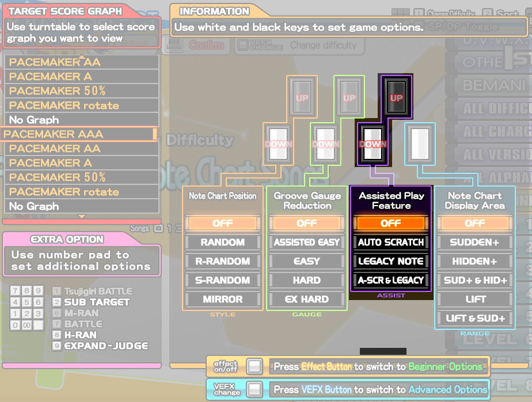Click number pad key 6
The height and width of the screenshot is (402, 532).
(x=39, y=302)
